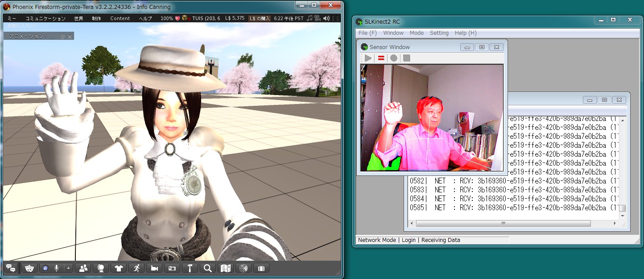The image size is (644, 279).
Task: Open the コミュニケーション menu
Action: (45, 18)
